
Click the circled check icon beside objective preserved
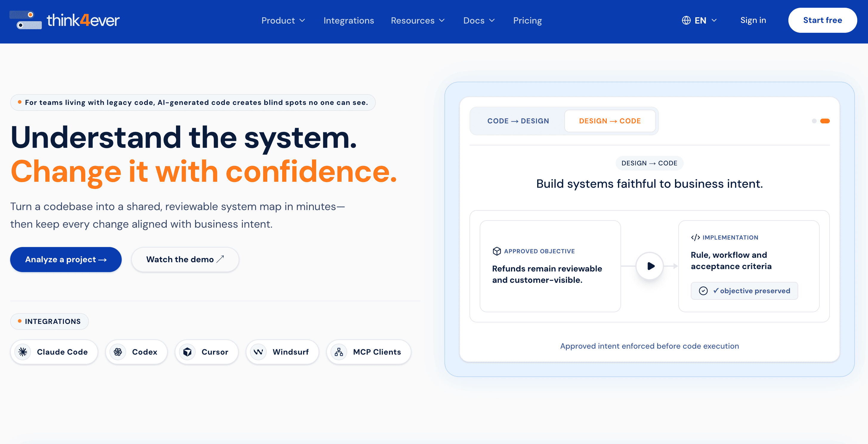703,291
